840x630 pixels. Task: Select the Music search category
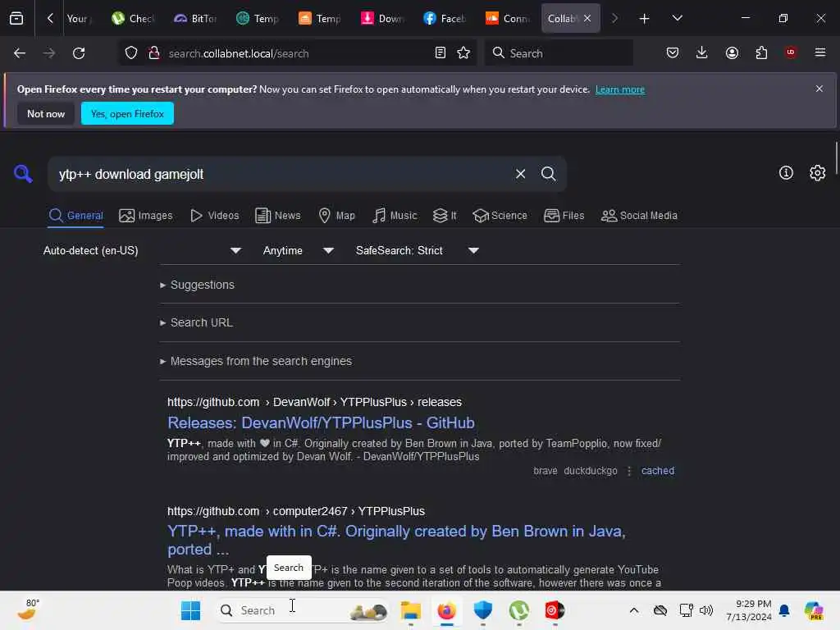pos(395,216)
